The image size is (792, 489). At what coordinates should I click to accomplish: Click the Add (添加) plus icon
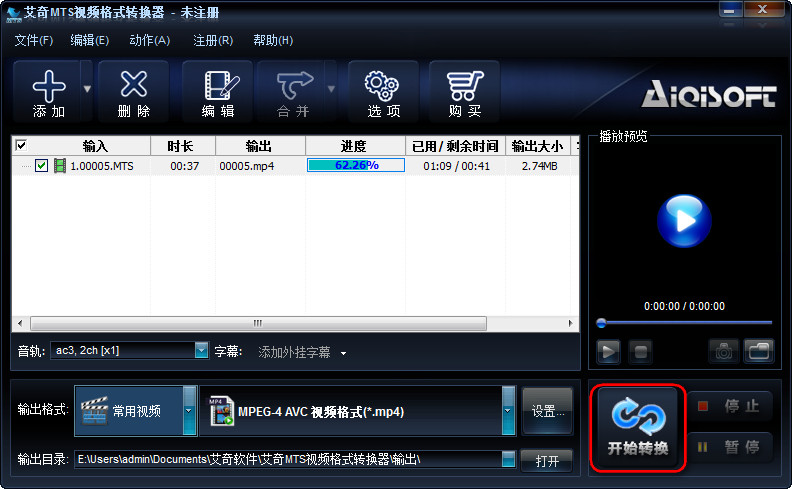(49, 86)
